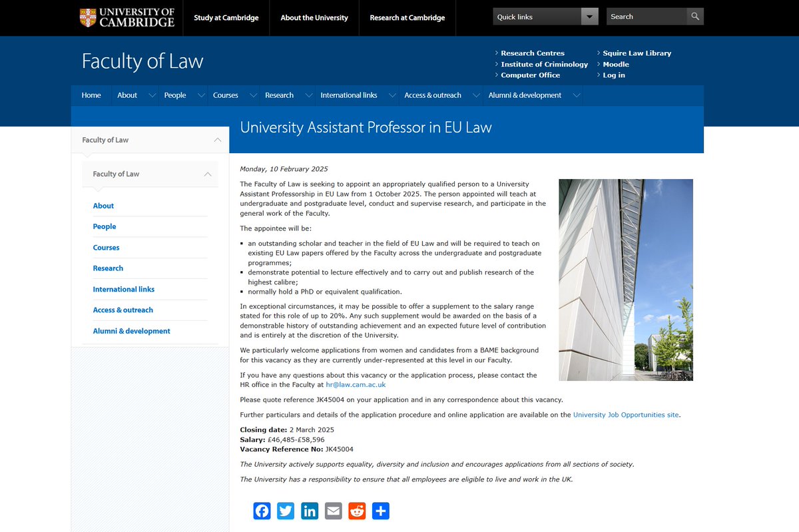
Task: Open the Courses navigation menu
Action: click(x=226, y=95)
